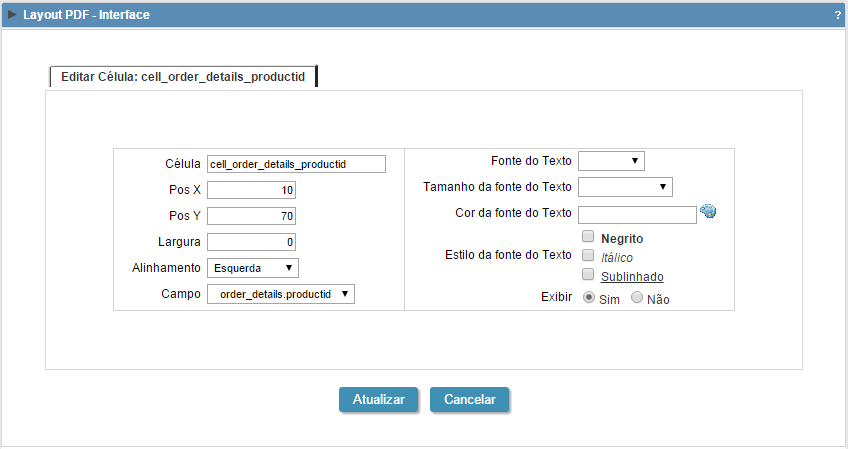Check the Sublinhado option
848x449 pixels.
click(588, 275)
